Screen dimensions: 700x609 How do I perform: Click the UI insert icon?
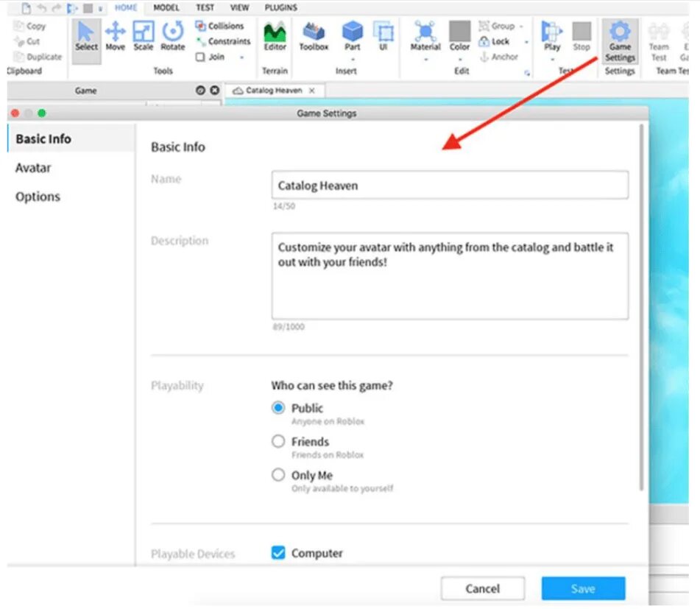click(383, 36)
